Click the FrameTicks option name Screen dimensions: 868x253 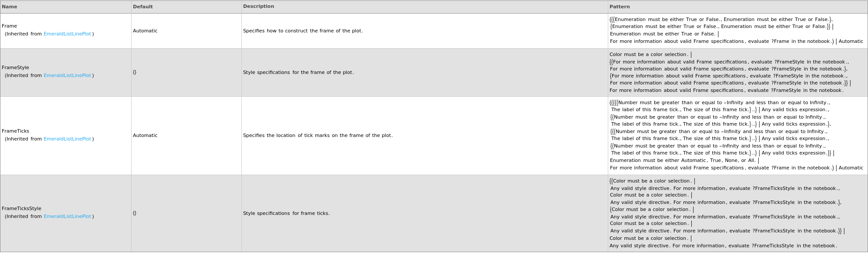click(15, 131)
